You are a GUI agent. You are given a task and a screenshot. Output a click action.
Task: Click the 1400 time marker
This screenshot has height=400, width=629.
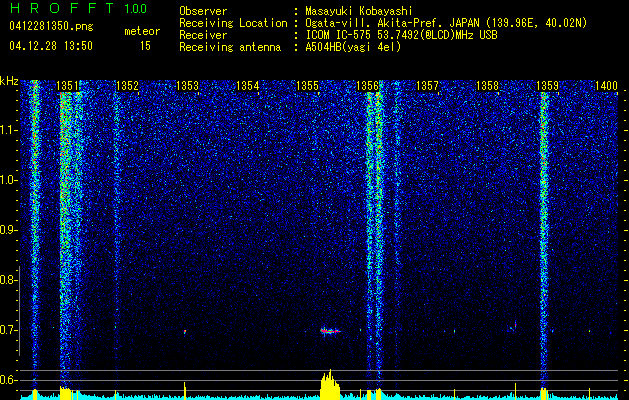pos(606,86)
